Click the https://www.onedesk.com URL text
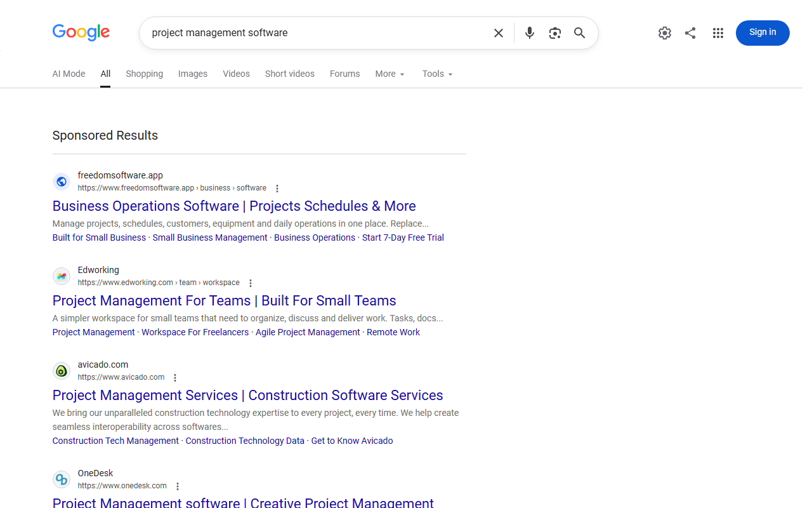 tap(122, 486)
